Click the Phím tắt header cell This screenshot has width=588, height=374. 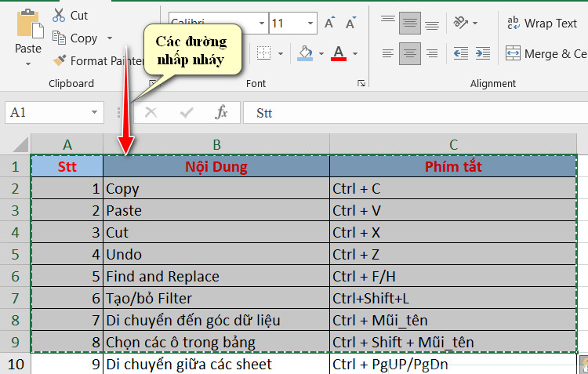(x=453, y=166)
